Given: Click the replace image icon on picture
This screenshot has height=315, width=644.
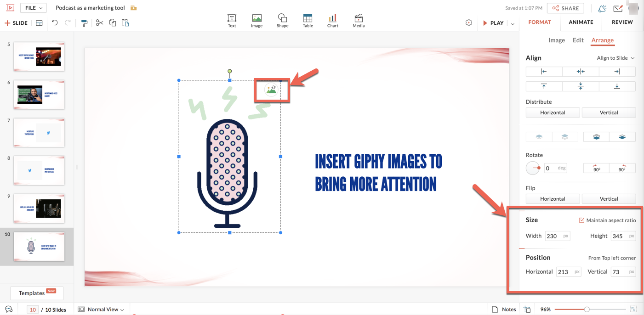Looking at the screenshot, I should click(271, 90).
